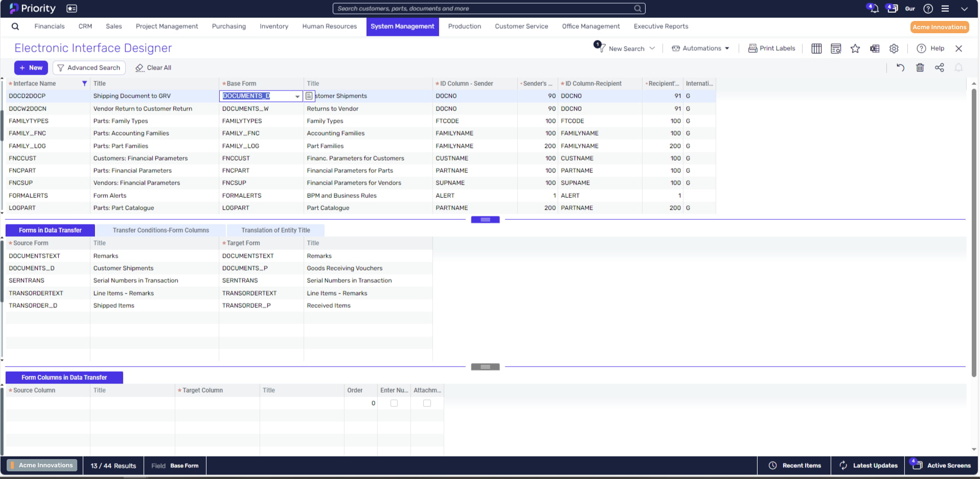Click the undo arrow icon
The height and width of the screenshot is (479, 980).
tap(900, 67)
